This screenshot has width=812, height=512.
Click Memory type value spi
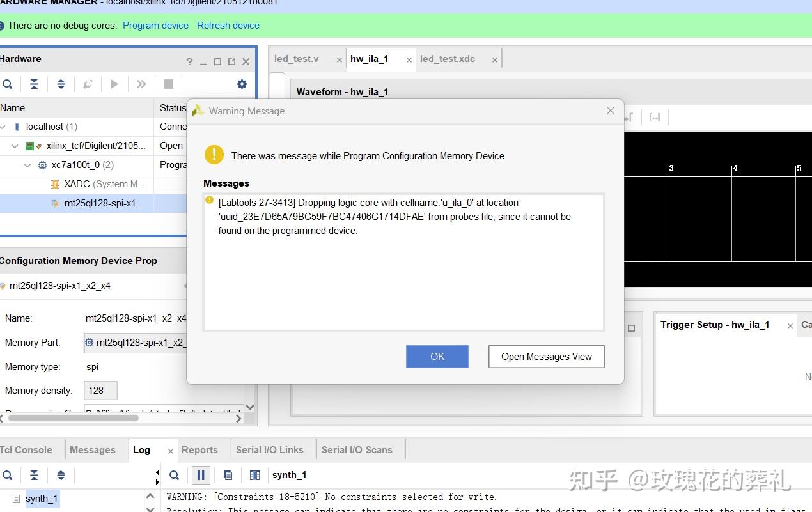click(93, 367)
